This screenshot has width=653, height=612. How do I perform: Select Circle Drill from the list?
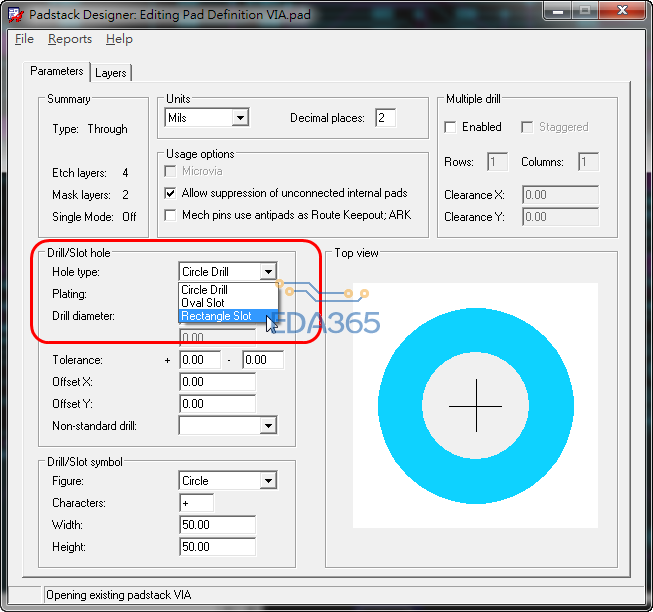click(228, 290)
